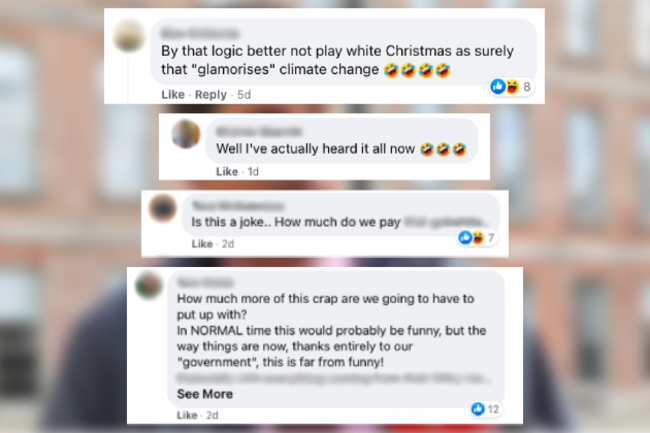Like the 'heard it all now' comment
The image size is (650, 433).
click(x=227, y=172)
